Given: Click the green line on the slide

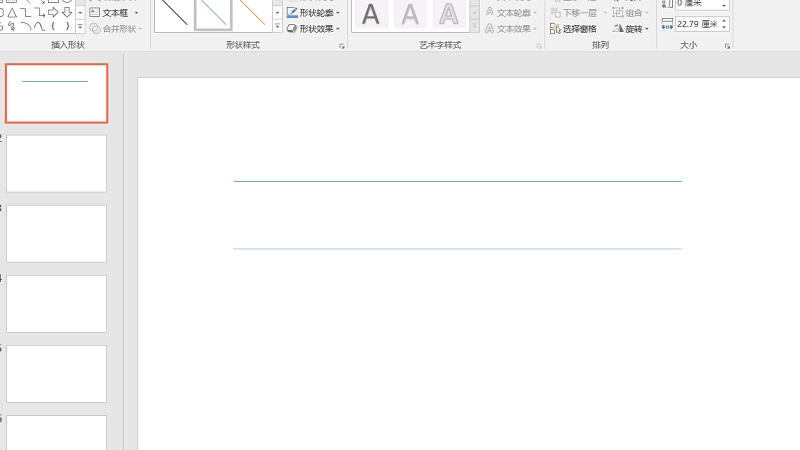Looking at the screenshot, I should [457, 181].
